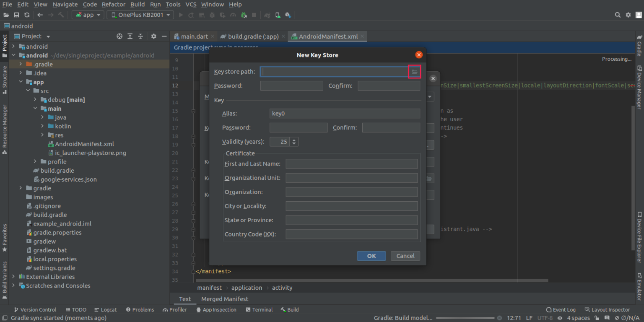This screenshot has height=322, width=644.
Task: Click the Select Opened File target icon
Action: click(x=119, y=36)
